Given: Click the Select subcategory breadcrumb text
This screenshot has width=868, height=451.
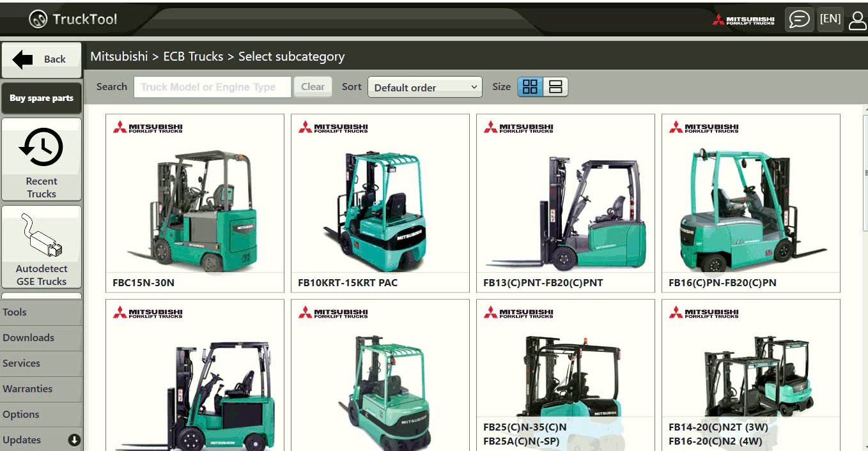Looking at the screenshot, I should [x=291, y=56].
